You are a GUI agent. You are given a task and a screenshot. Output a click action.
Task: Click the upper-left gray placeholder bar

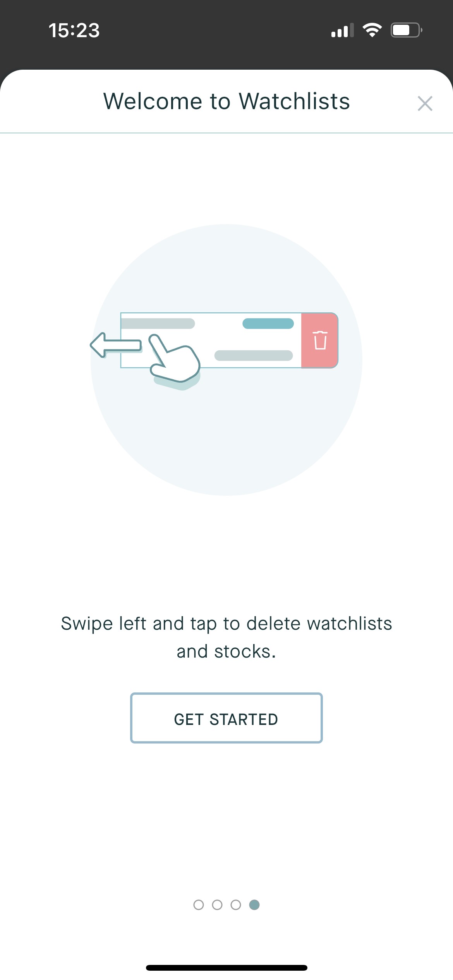click(158, 324)
